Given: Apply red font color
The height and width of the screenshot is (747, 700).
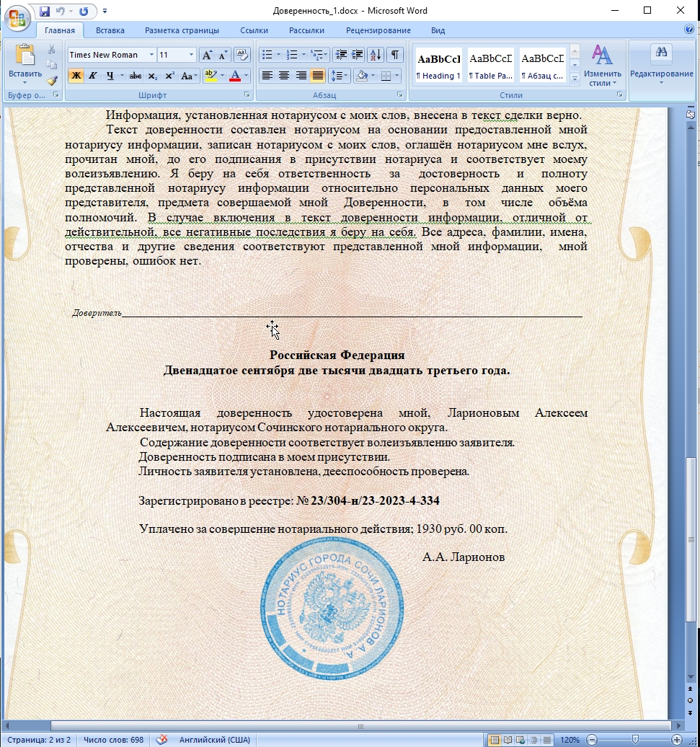Looking at the screenshot, I should click(235, 76).
